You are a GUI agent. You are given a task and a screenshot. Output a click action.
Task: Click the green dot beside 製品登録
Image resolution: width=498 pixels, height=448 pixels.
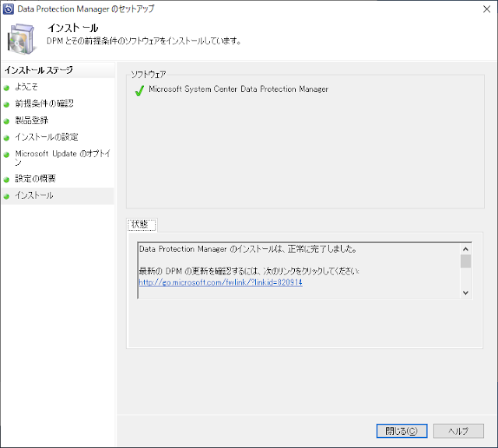coord(6,121)
